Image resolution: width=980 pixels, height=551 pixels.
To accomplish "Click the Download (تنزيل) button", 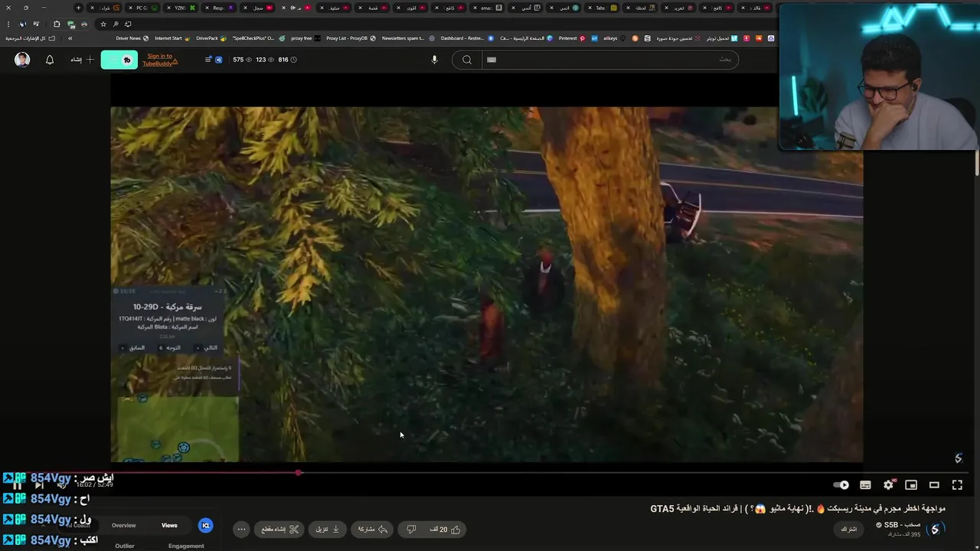I will (x=328, y=530).
